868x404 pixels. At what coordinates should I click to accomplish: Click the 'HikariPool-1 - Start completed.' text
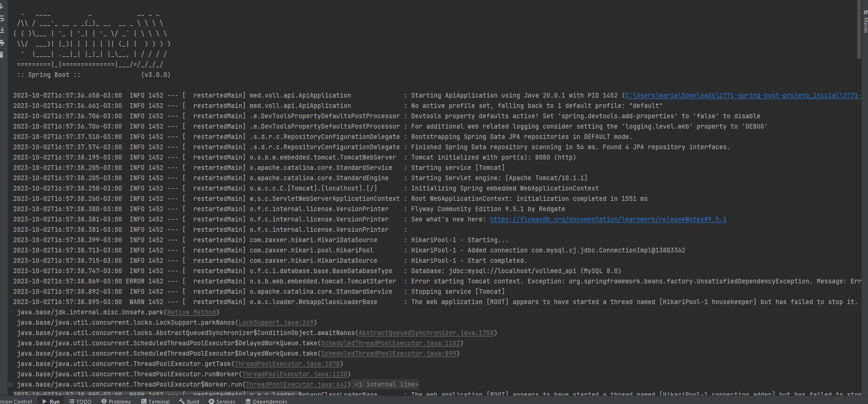(x=469, y=260)
